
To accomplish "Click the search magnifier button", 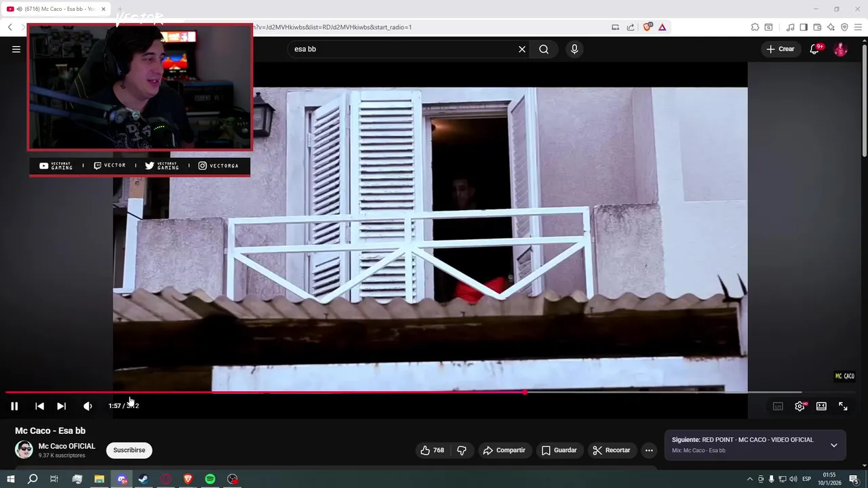I will (544, 49).
